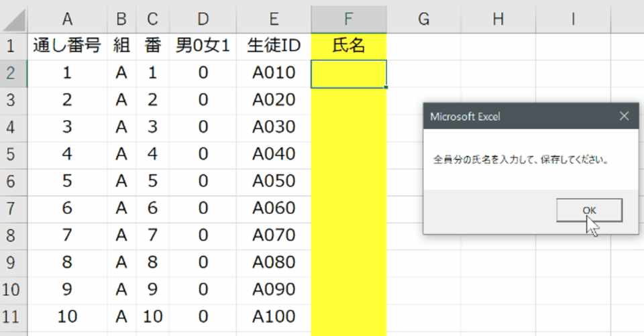The image size is (644, 336).
Task: Click the yellow 氏名 header cell
Action: coord(349,46)
